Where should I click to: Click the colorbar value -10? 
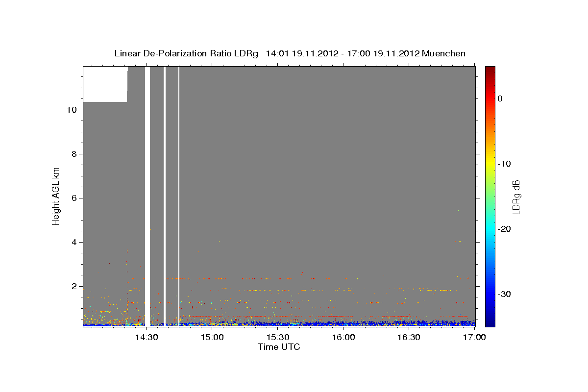click(x=504, y=164)
